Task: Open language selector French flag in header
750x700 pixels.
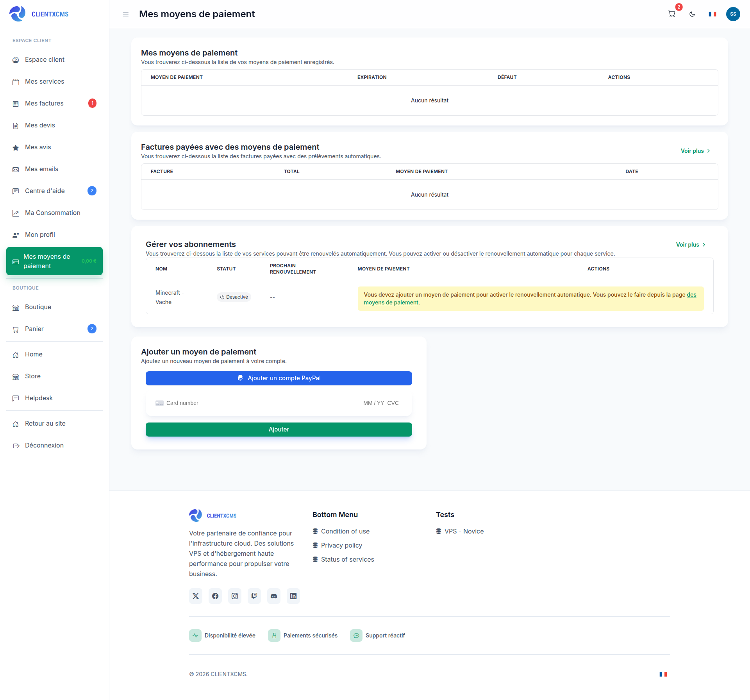Action: (x=712, y=14)
